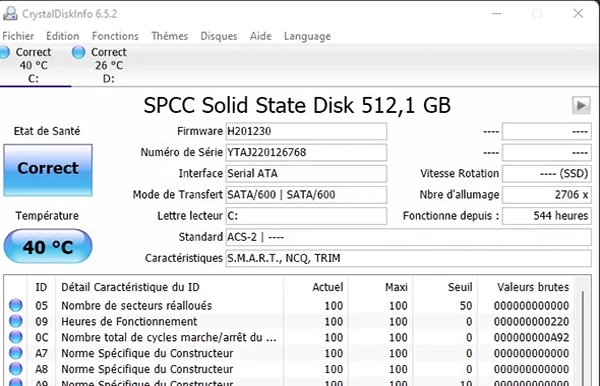Image resolution: width=600 pixels, height=386 pixels.
Task: Click the blue status orb for disk D:
Action: [78, 52]
